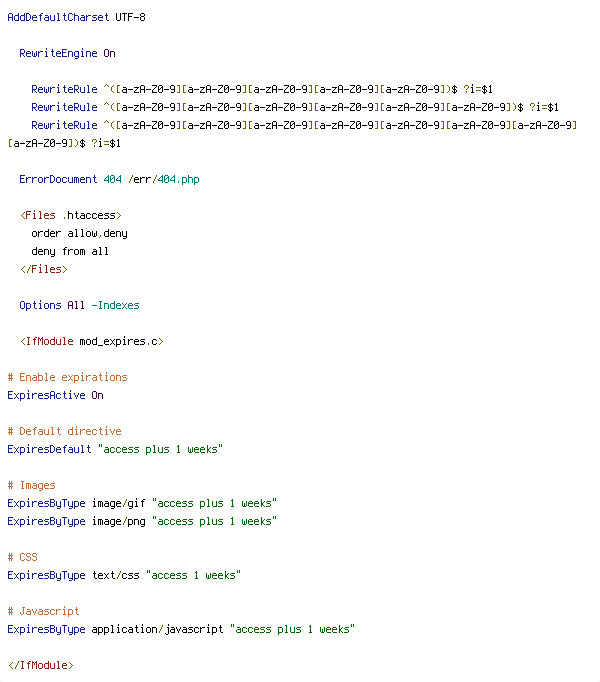
Task: Select the "404.php" file name
Action: click(x=178, y=180)
